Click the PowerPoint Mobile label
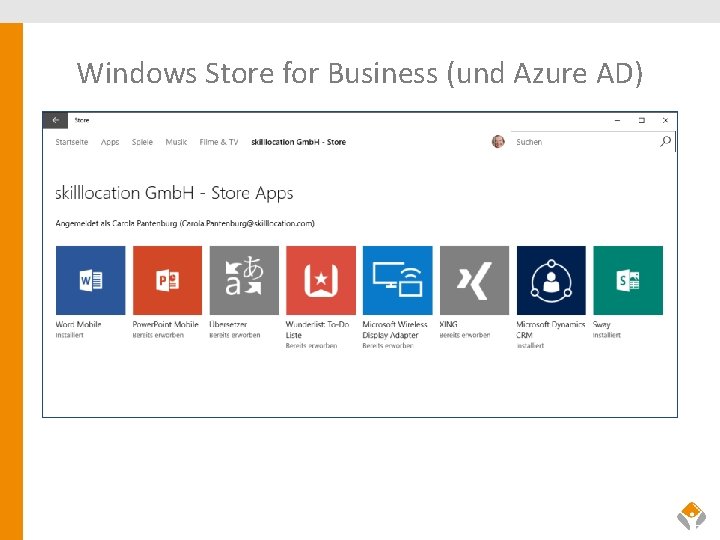The width and height of the screenshot is (720, 540). (x=166, y=324)
